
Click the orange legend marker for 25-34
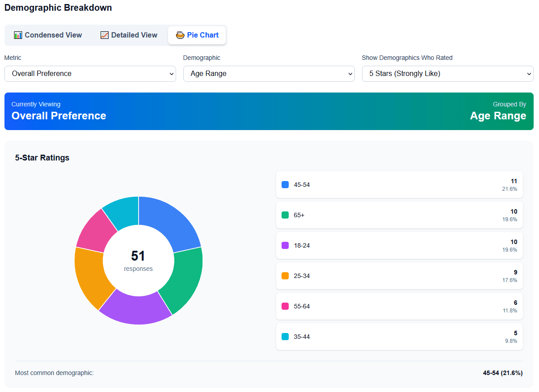pos(285,276)
